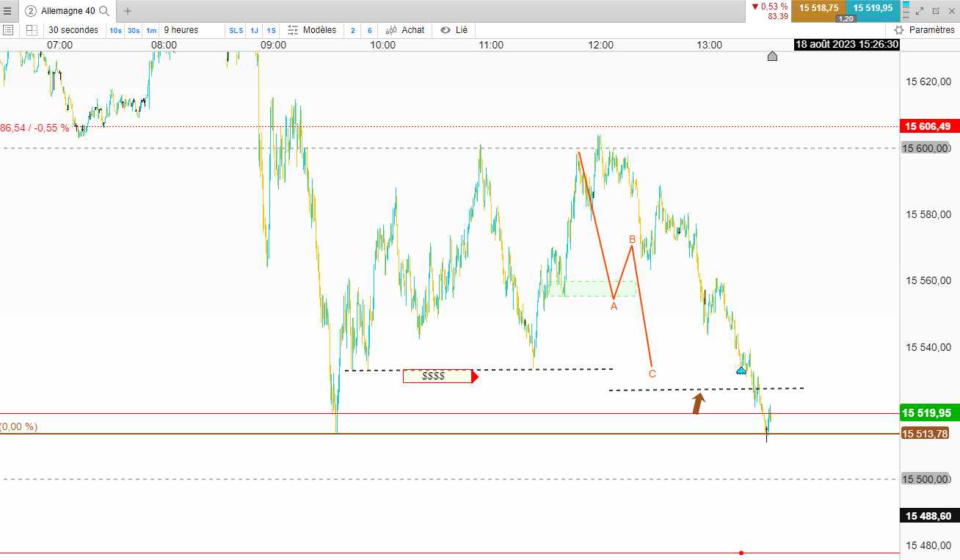Viewport: 960px width, 560px height.
Task: Click the orange sell price 15 518,75
Action: tap(819, 8)
